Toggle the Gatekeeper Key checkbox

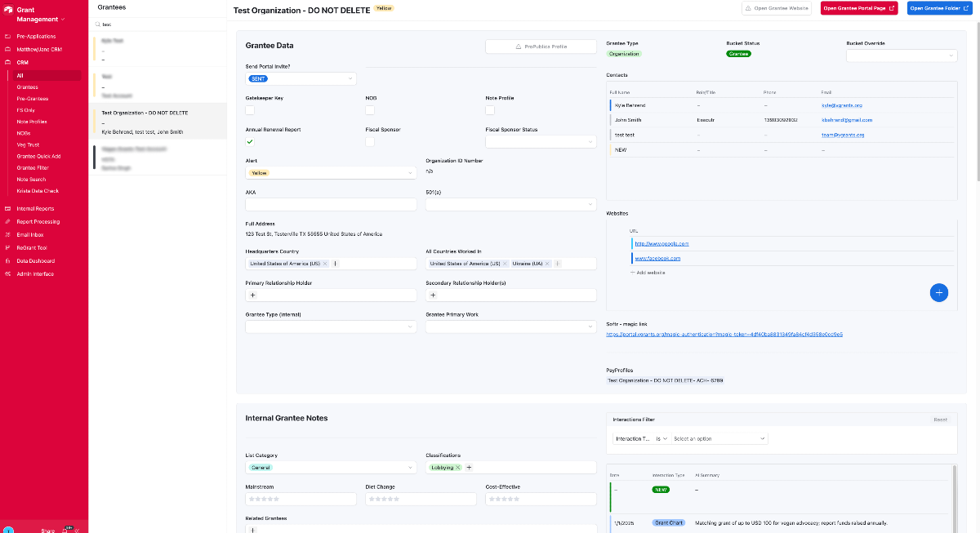tap(250, 110)
